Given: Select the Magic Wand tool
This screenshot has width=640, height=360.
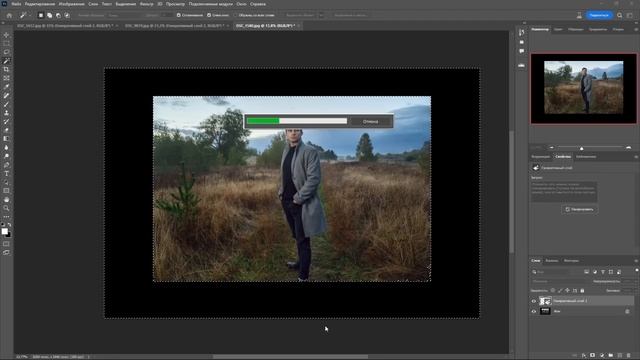Looking at the screenshot, I should pyautogui.click(x=6, y=61).
